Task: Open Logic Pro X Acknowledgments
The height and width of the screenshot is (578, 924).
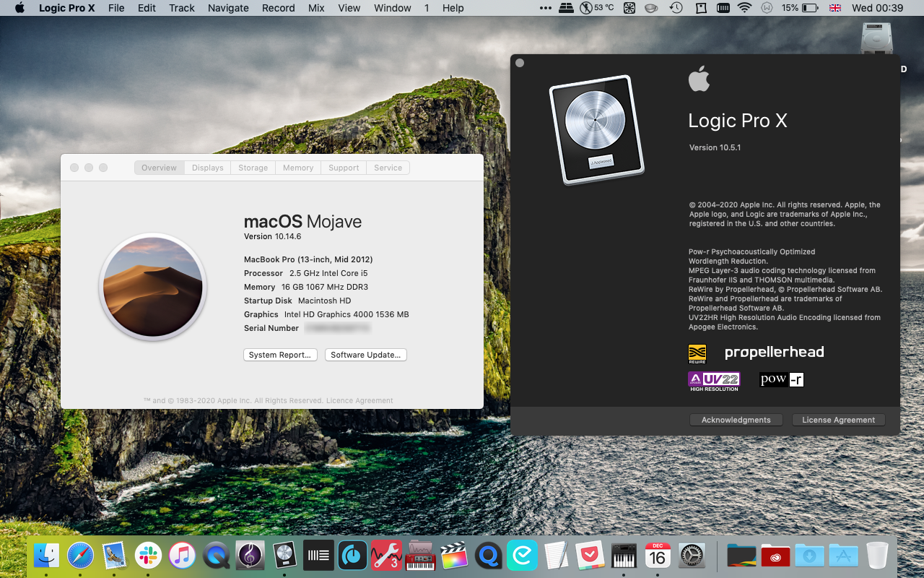Action: 736,420
